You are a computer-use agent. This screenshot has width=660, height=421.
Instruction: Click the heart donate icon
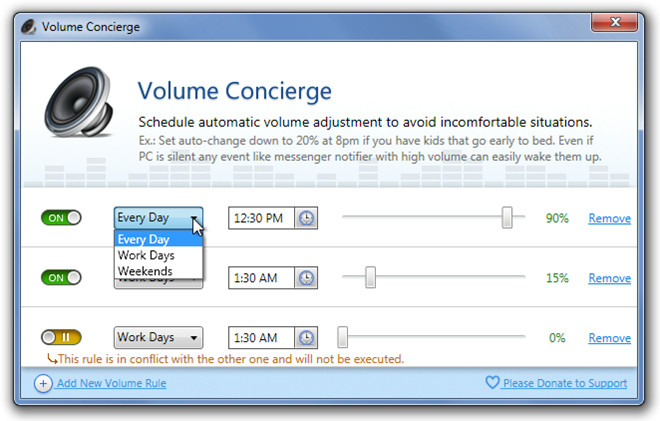492,382
